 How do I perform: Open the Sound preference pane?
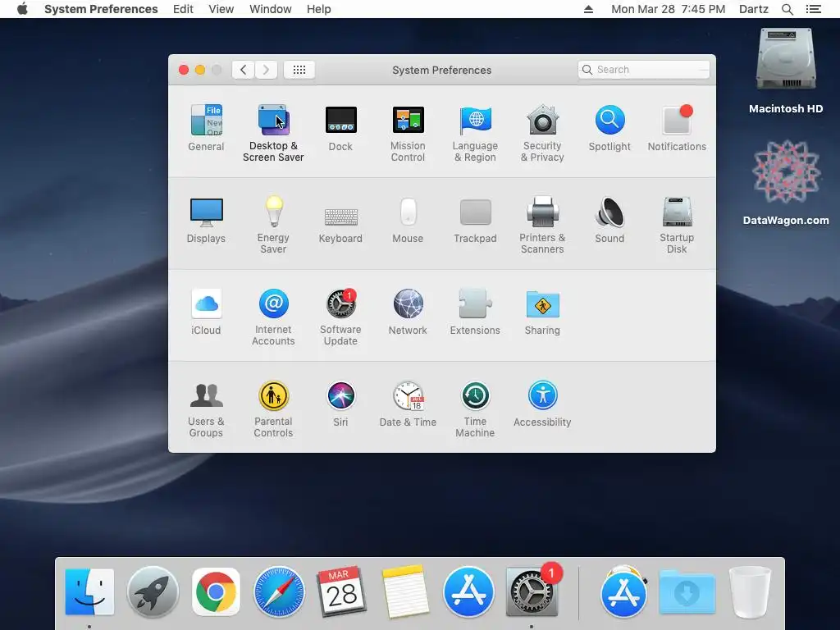(x=609, y=220)
